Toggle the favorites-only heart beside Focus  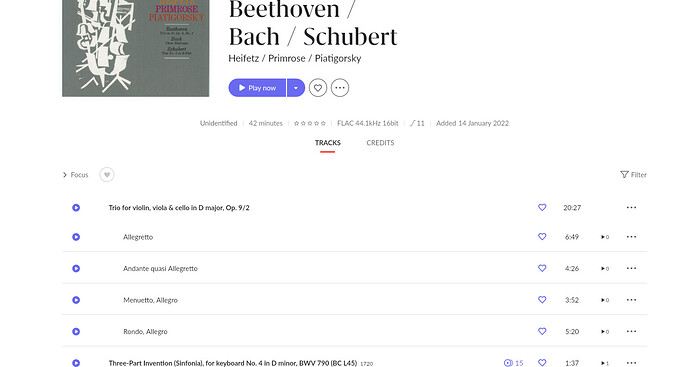106,175
